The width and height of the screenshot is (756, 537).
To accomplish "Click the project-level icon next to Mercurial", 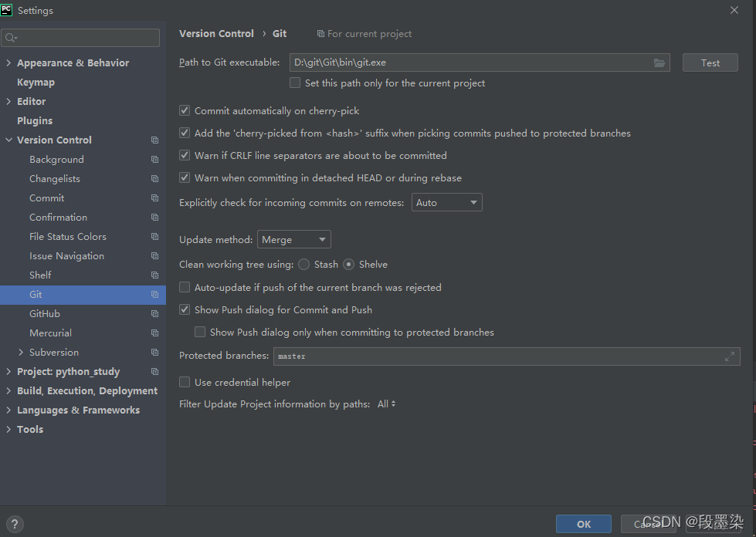I will (x=154, y=333).
